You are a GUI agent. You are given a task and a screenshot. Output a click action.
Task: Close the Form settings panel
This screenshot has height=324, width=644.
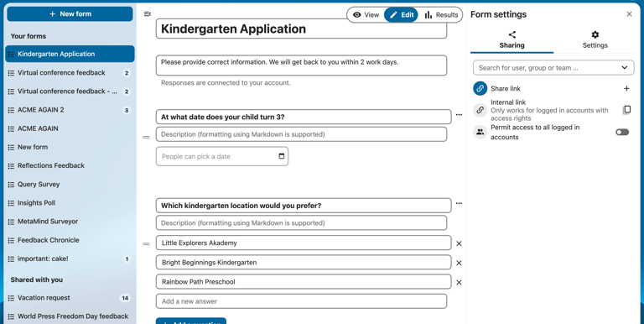[629, 14]
